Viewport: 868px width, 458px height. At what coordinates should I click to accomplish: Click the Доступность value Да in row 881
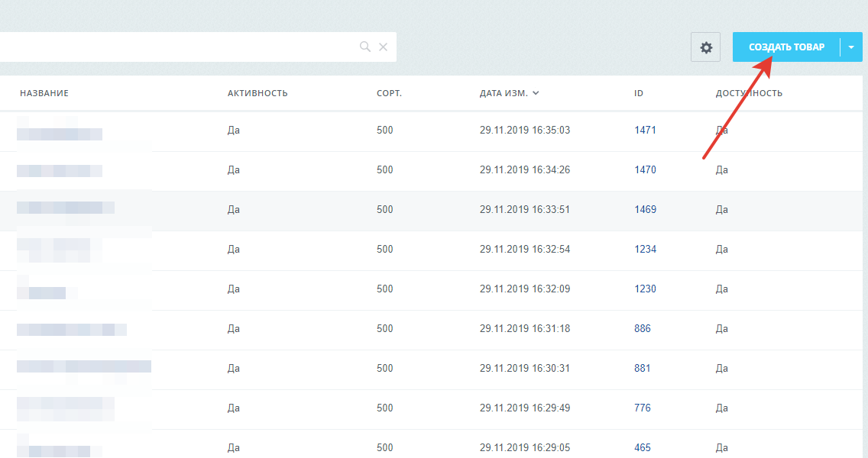(721, 369)
